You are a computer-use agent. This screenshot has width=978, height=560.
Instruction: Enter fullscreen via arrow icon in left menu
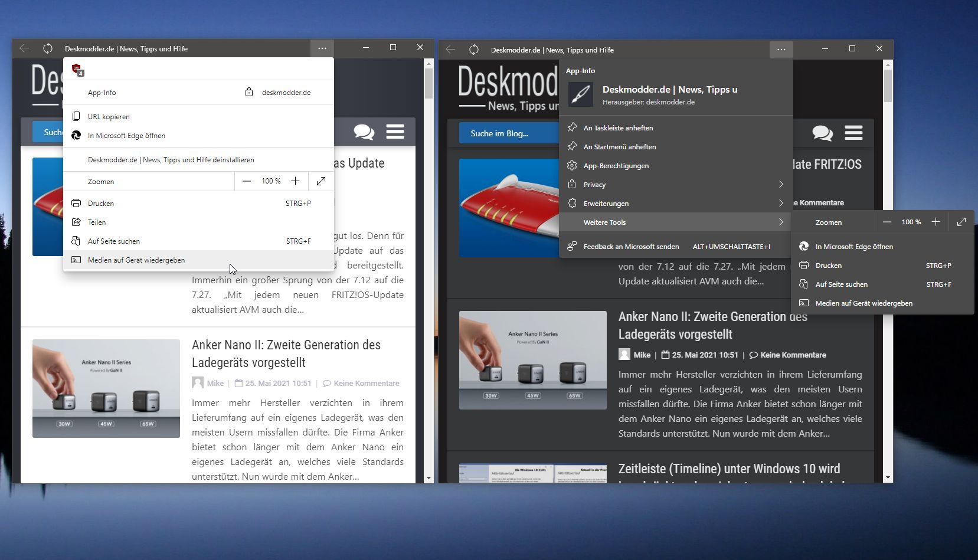pyautogui.click(x=321, y=181)
